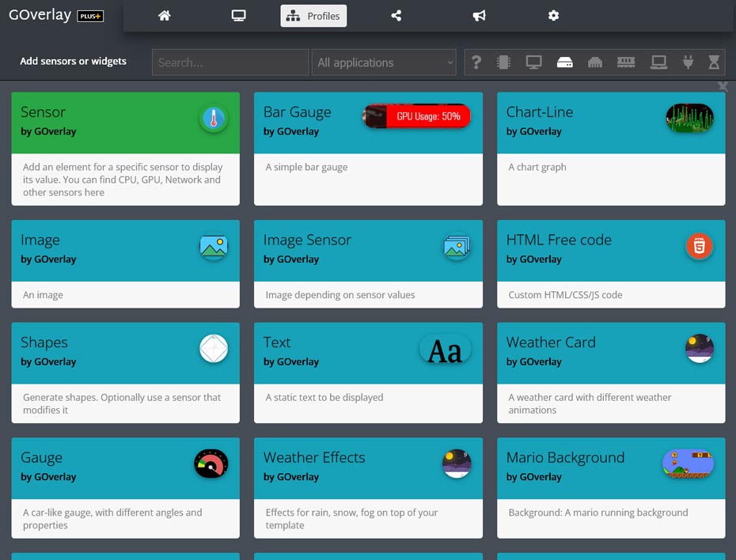Open the share tab in top navigation
This screenshot has height=560, width=736.
396,16
